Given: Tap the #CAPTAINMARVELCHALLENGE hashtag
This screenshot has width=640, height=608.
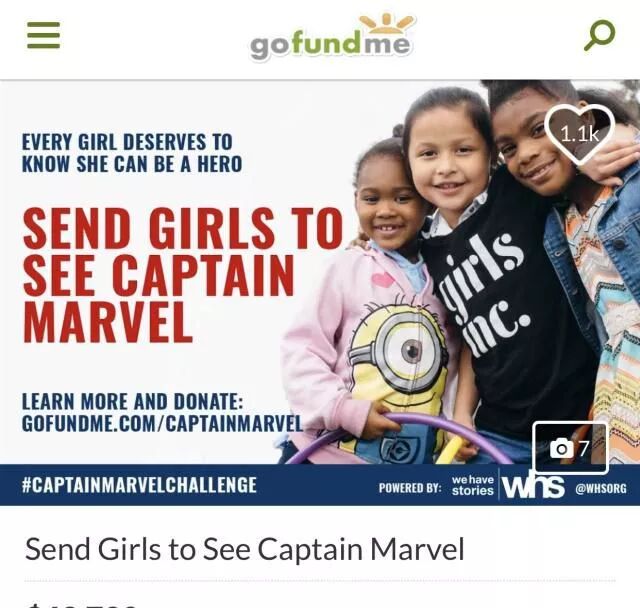Looking at the screenshot, I should click(139, 485).
